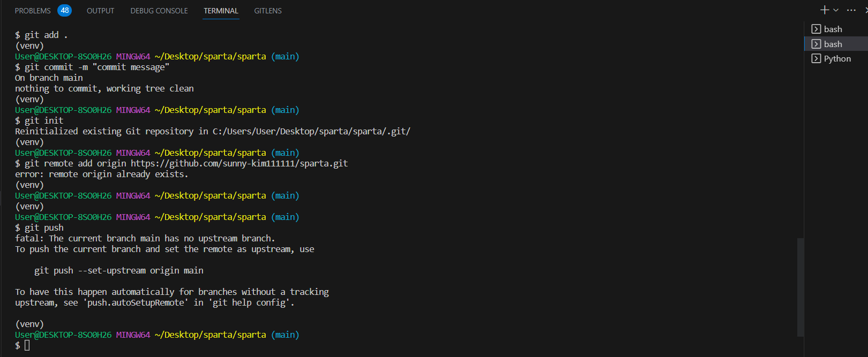Open the github.com sparta.git URL link
This screenshot has height=357, width=868.
coord(240,163)
